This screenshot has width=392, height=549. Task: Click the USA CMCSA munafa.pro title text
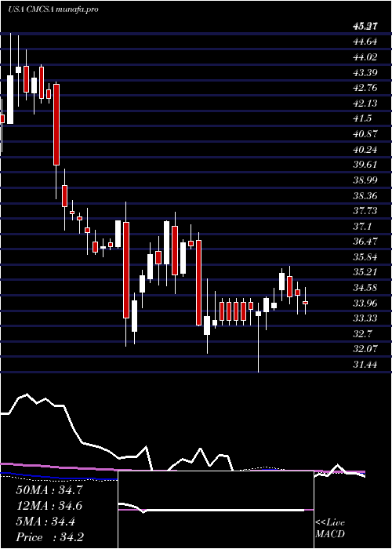pos(53,9)
